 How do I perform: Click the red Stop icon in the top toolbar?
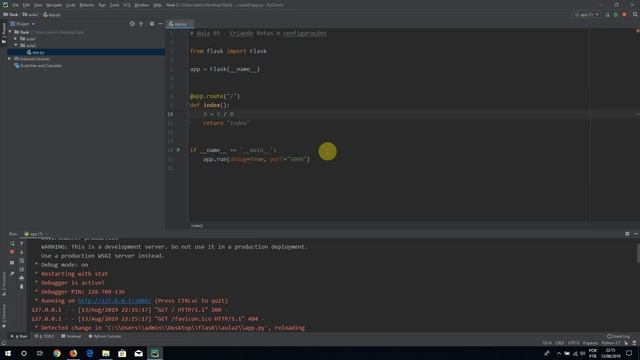pos(624,15)
